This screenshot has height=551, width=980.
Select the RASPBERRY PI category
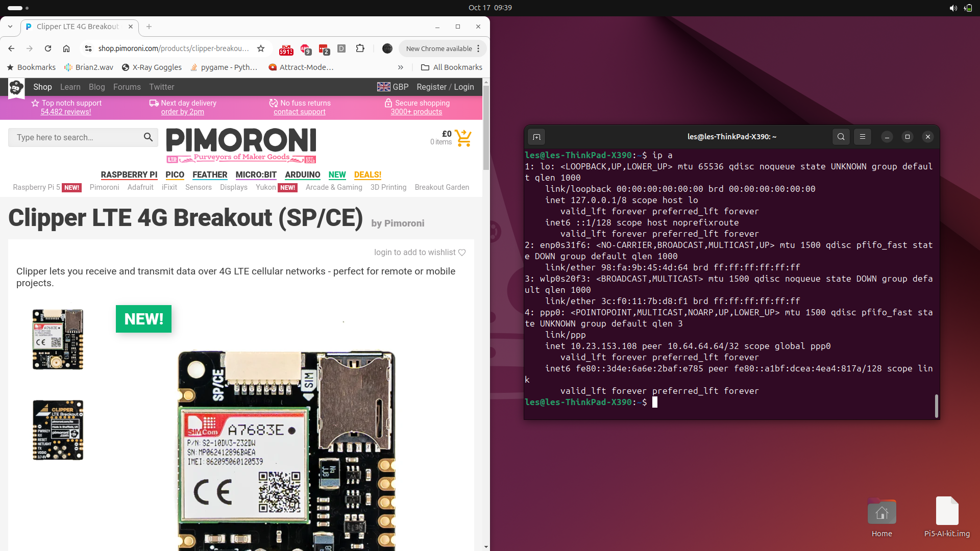pyautogui.click(x=129, y=174)
